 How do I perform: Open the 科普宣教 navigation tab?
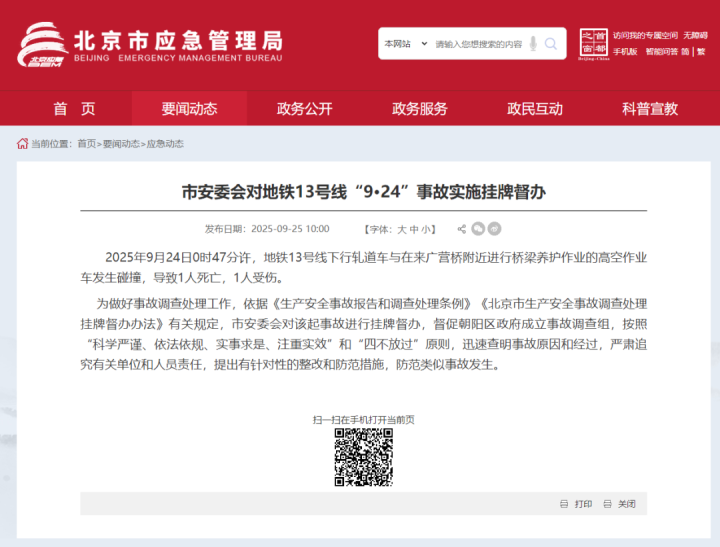point(649,109)
